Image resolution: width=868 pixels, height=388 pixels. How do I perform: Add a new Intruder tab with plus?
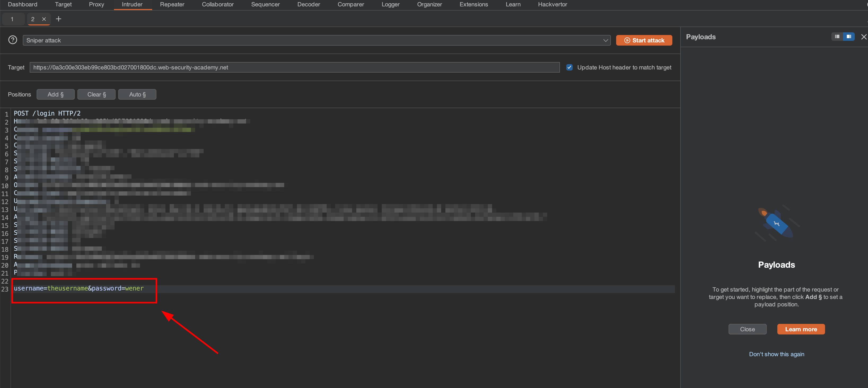click(59, 19)
